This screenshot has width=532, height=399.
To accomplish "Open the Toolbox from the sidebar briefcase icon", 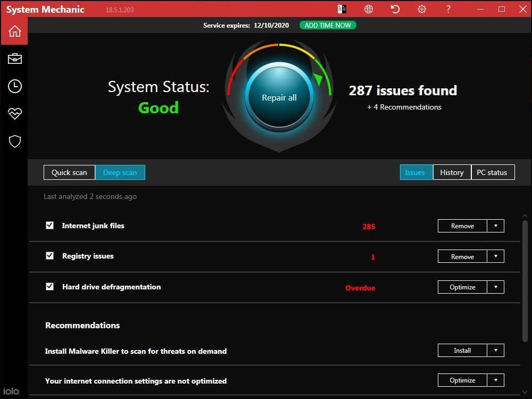I will pos(14,59).
